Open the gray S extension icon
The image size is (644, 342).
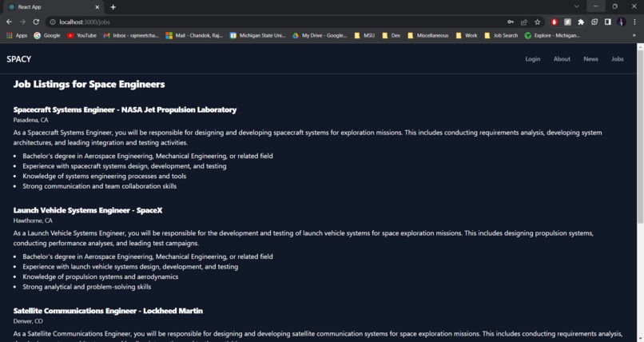point(567,22)
